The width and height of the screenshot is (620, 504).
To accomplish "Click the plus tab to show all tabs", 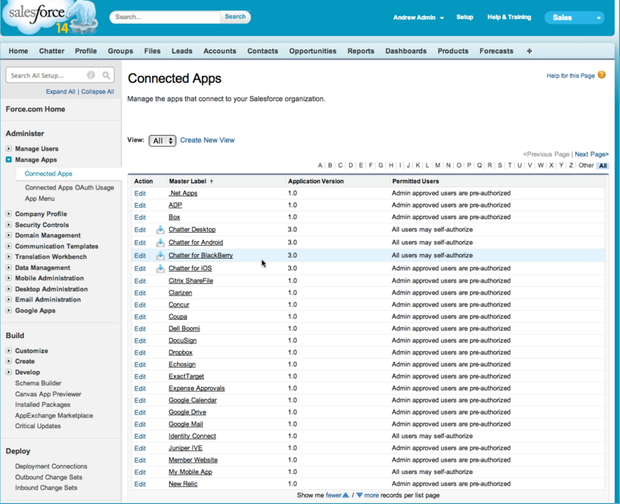I will pyautogui.click(x=529, y=51).
